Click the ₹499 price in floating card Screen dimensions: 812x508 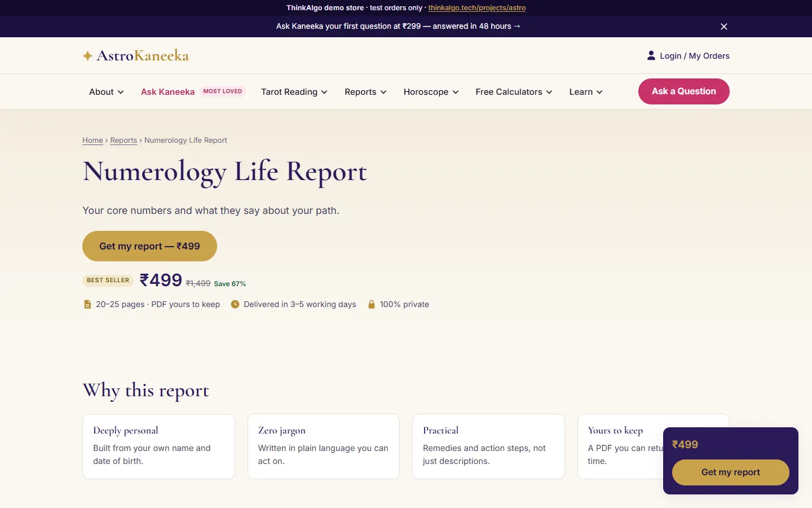685,445
